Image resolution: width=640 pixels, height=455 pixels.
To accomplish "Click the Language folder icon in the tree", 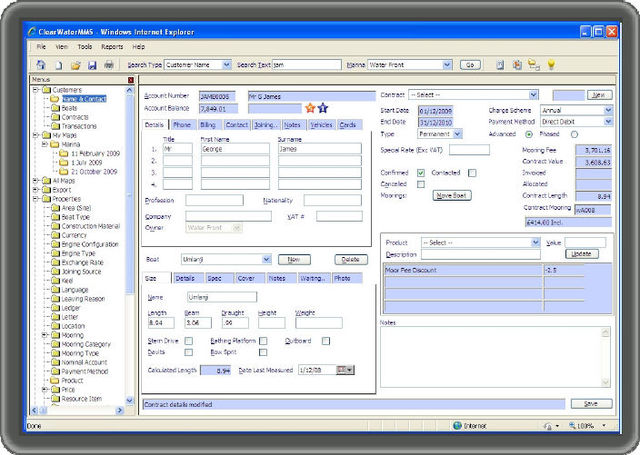I will (x=56, y=290).
